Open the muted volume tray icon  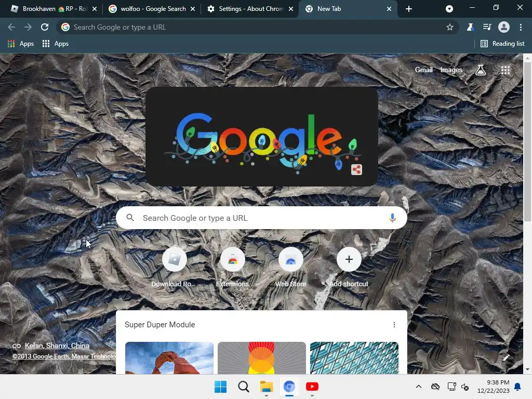click(465, 387)
